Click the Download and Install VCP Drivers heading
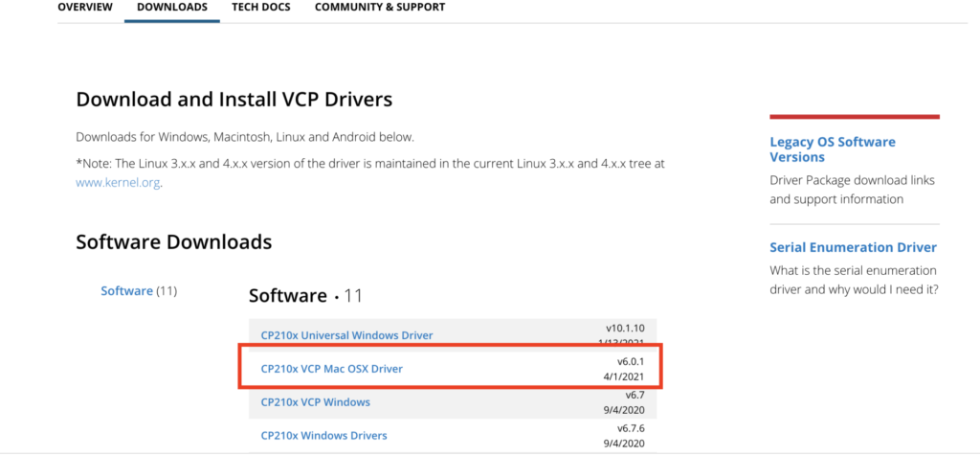This screenshot has height=456, width=980. [x=234, y=100]
